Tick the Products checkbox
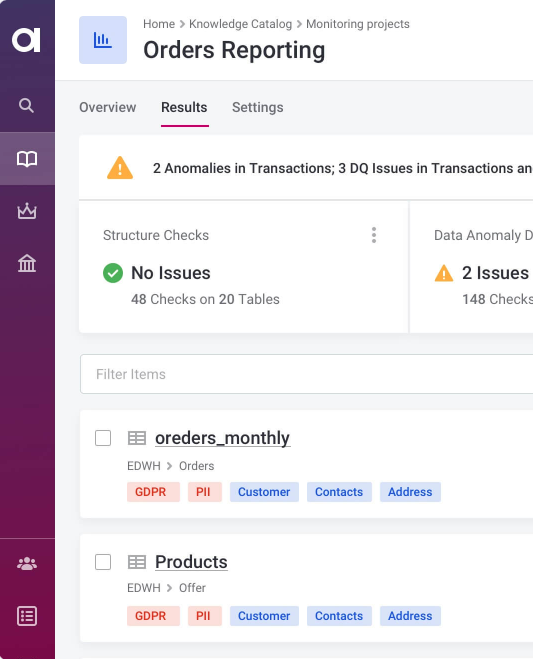This screenshot has height=659, width=535. (103, 562)
